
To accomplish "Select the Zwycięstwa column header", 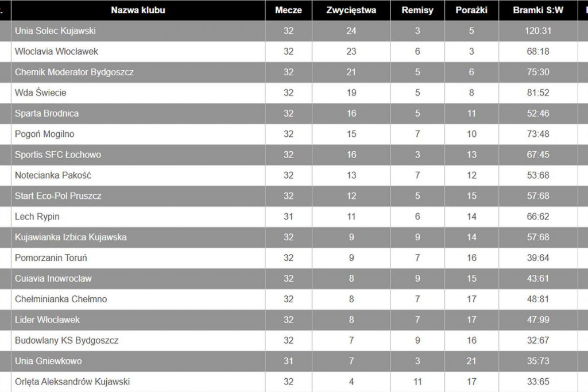I will click(351, 10).
